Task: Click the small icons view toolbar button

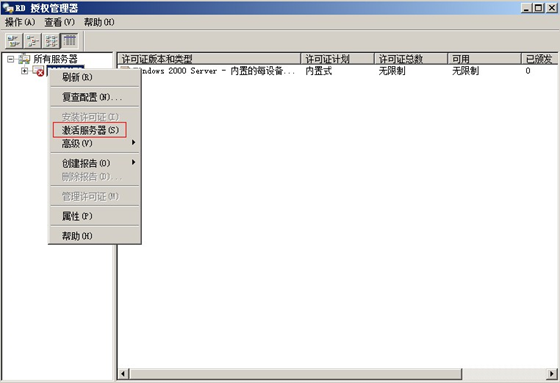Action: pyautogui.click(x=33, y=41)
